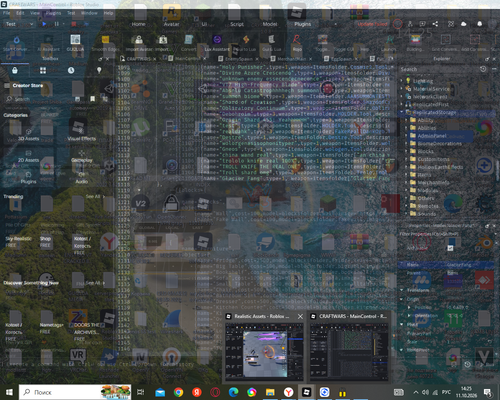Open Task View on the taskbar

(x=141, y=392)
